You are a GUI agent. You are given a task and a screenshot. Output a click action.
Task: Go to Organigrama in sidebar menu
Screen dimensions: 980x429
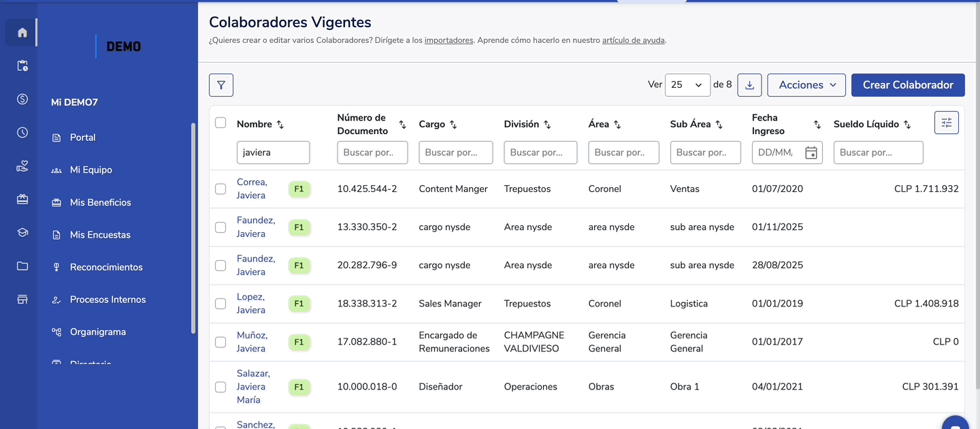[97, 332]
